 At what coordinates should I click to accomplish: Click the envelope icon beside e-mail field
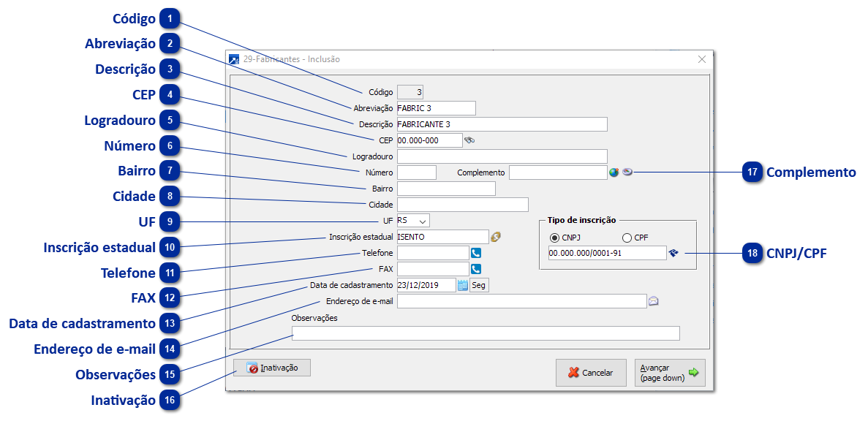pyautogui.click(x=653, y=301)
